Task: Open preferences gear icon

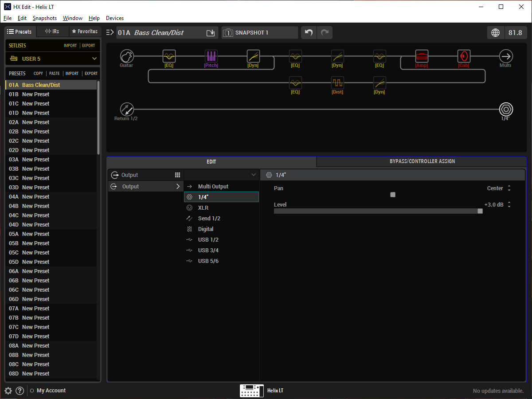Action: [x=8, y=391]
